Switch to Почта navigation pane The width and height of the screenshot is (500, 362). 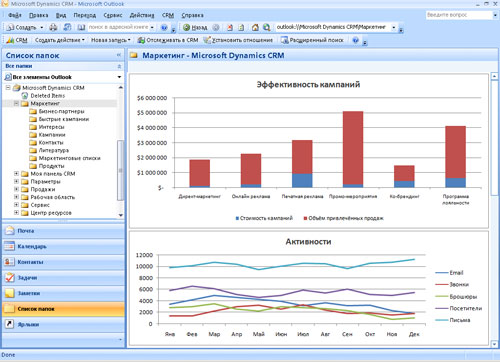click(x=63, y=231)
